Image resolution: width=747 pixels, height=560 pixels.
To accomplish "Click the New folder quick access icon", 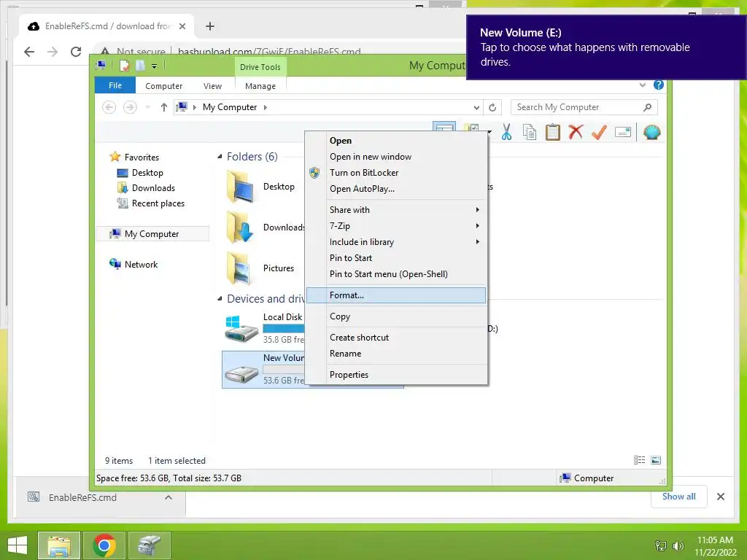I will click(140, 66).
